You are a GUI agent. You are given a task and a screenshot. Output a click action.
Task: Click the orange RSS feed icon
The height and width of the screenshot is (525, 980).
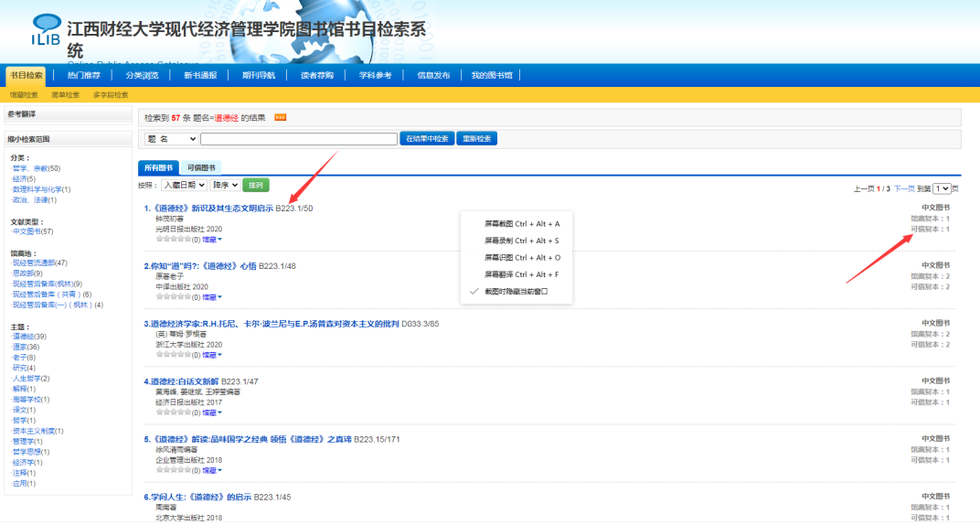[x=281, y=117]
